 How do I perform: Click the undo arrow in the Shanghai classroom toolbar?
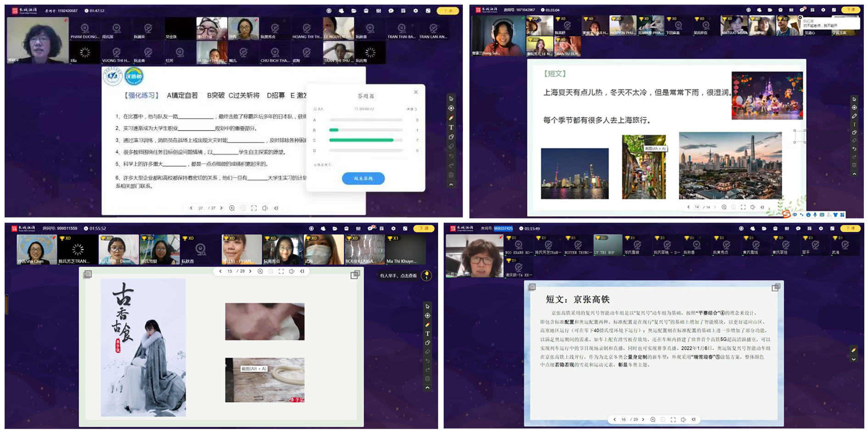[x=854, y=149]
